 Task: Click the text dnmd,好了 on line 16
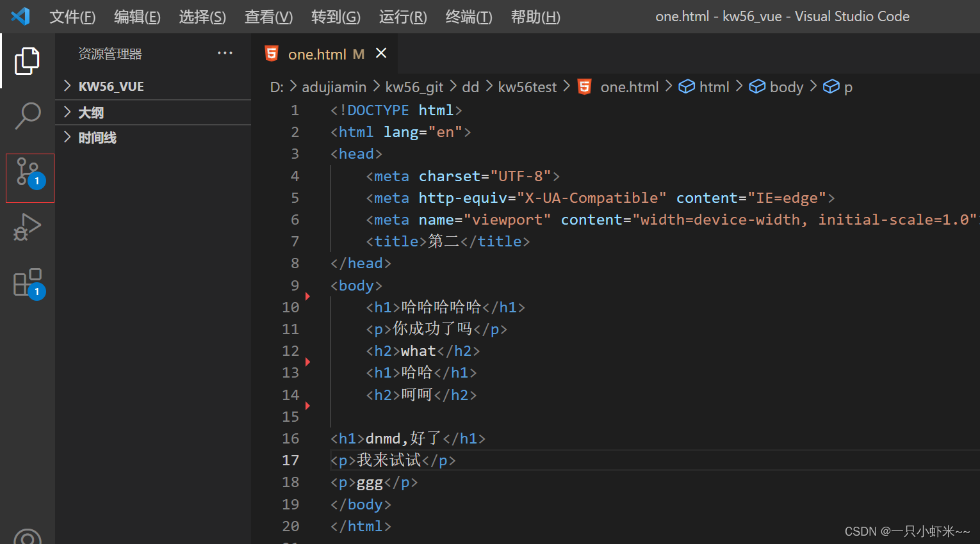tap(404, 438)
